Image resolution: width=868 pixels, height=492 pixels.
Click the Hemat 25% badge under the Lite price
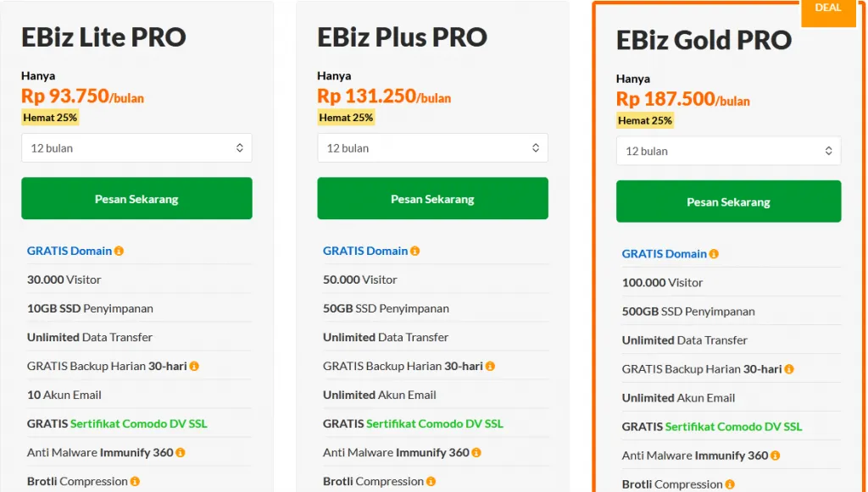point(50,117)
